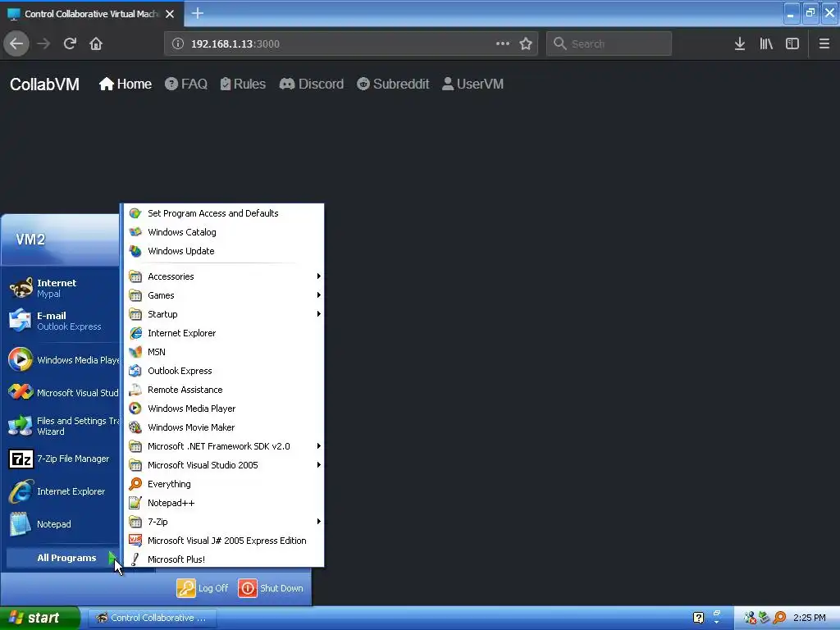840x630 pixels.
Task: Open the browser home page icon
Action: 96,43
